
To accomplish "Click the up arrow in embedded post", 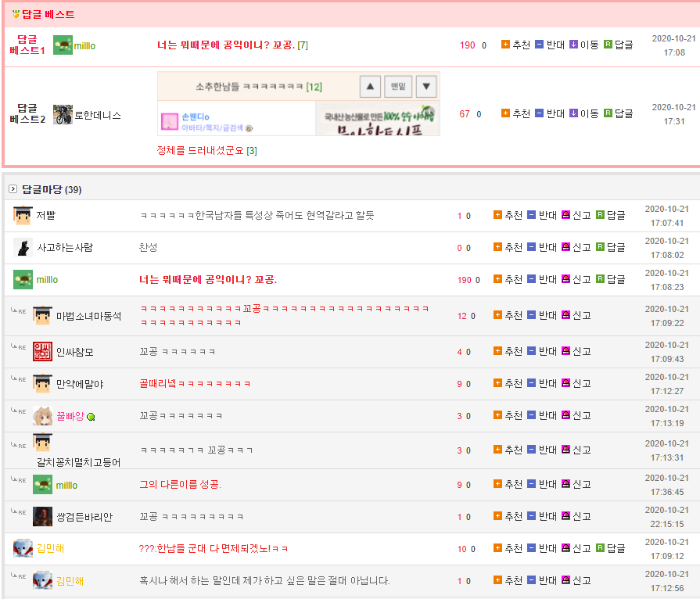I will tap(371, 86).
